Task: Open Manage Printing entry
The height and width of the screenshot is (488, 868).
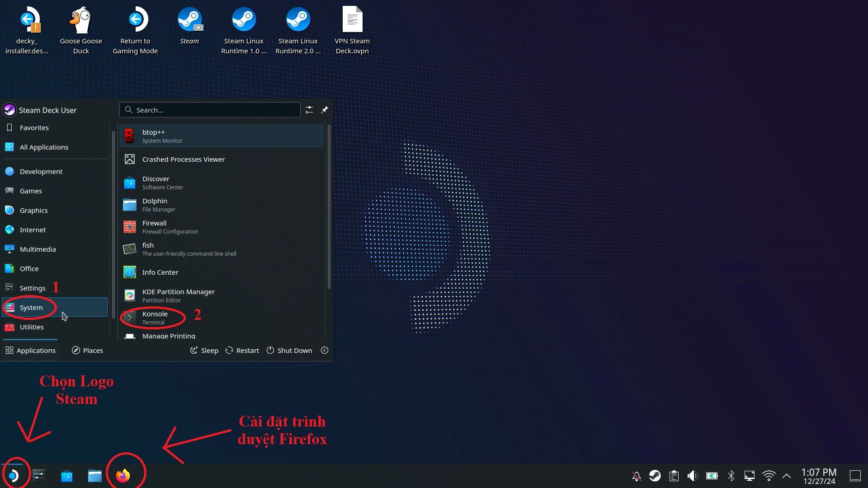Action: click(x=222, y=335)
